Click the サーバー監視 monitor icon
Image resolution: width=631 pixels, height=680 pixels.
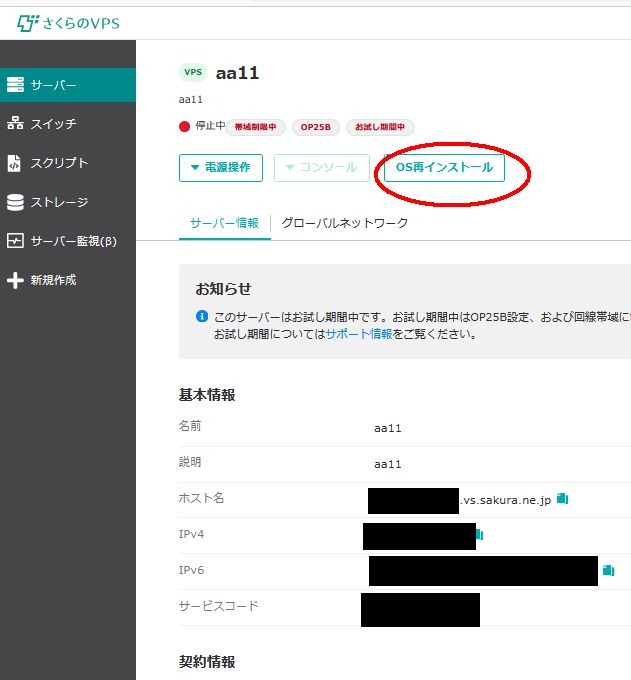coord(15,241)
